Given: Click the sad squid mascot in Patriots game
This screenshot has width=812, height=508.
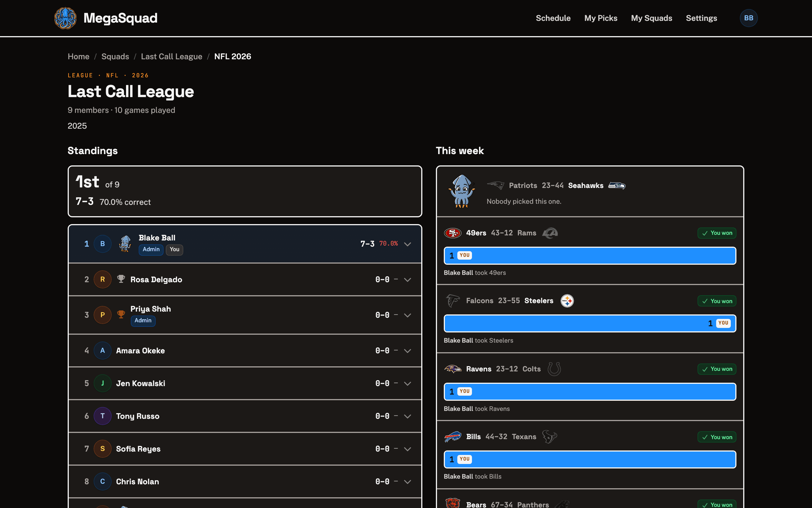Looking at the screenshot, I should coord(462,191).
